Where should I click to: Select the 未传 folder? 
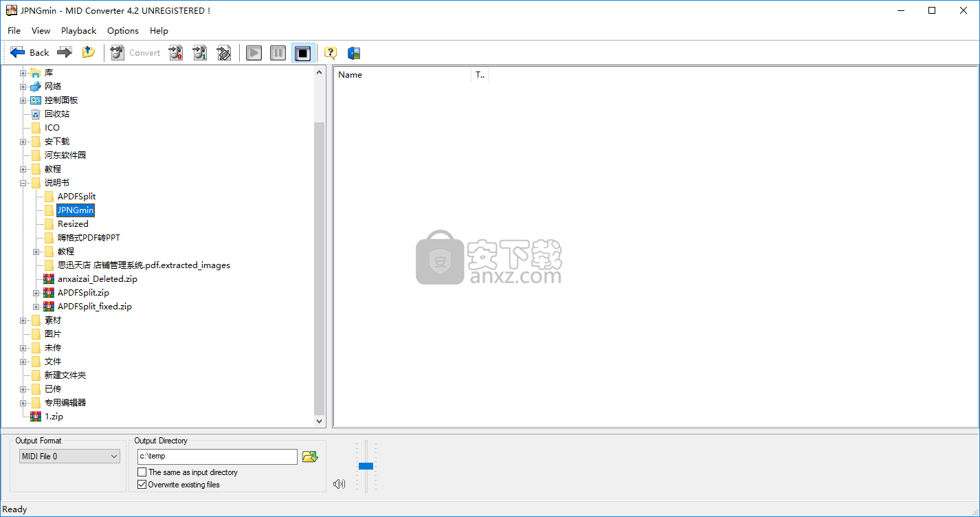pos(53,348)
